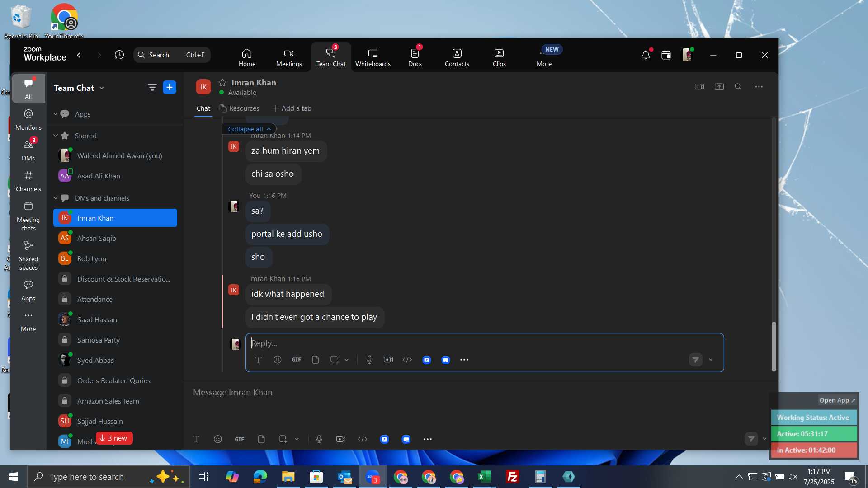Open the calendar icon in top bar
This screenshot has width=868, height=488.
[666, 55]
